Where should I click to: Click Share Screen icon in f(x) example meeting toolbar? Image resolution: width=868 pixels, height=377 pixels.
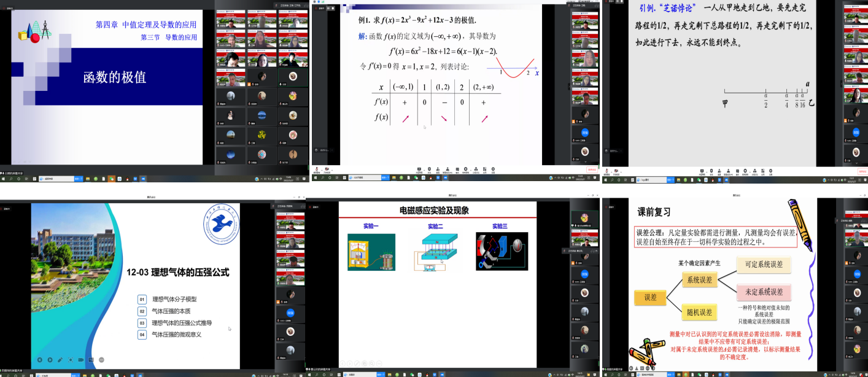coord(419,169)
